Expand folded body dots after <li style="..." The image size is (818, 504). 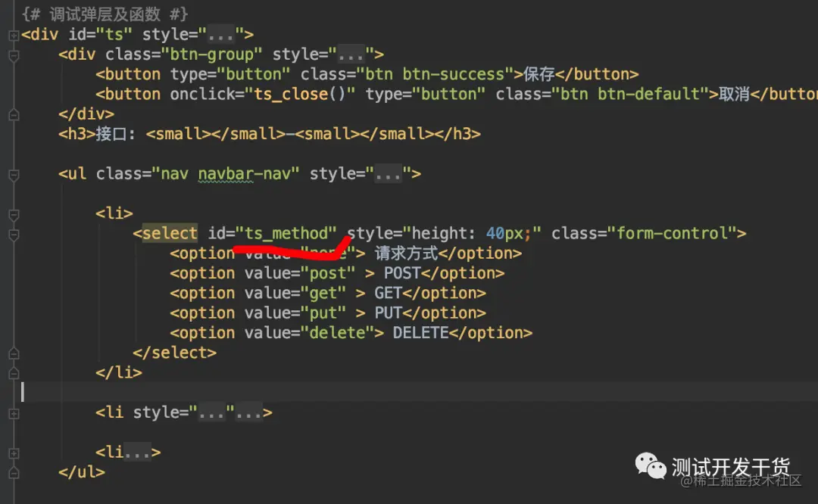(x=249, y=412)
